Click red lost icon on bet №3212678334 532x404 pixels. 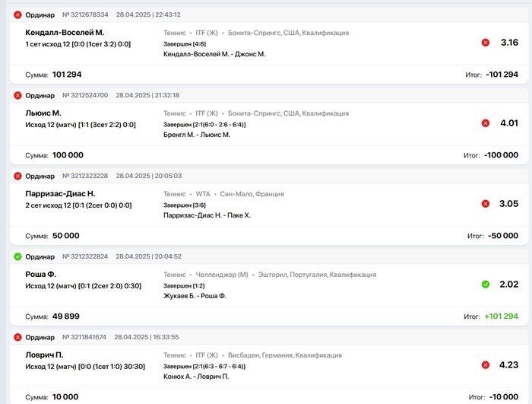(17, 14)
